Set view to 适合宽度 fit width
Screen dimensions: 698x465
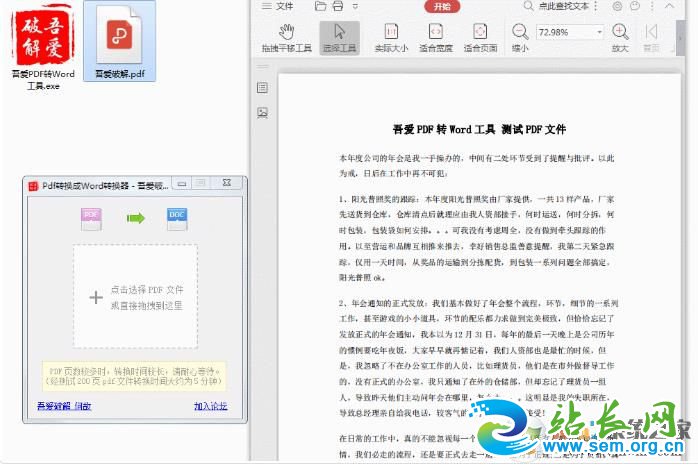click(x=435, y=36)
